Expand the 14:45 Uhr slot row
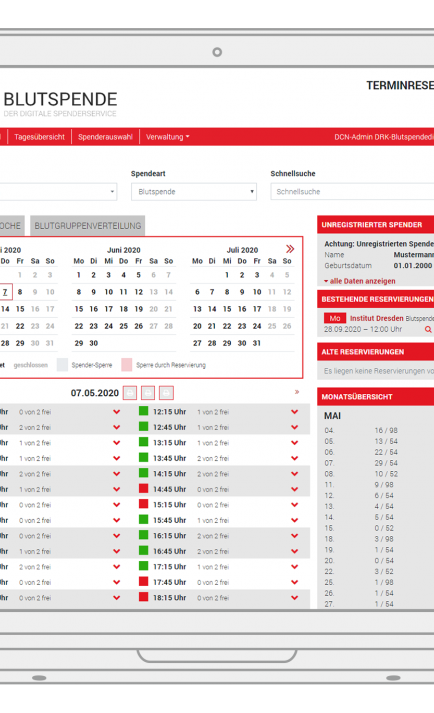 pos(294,489)
